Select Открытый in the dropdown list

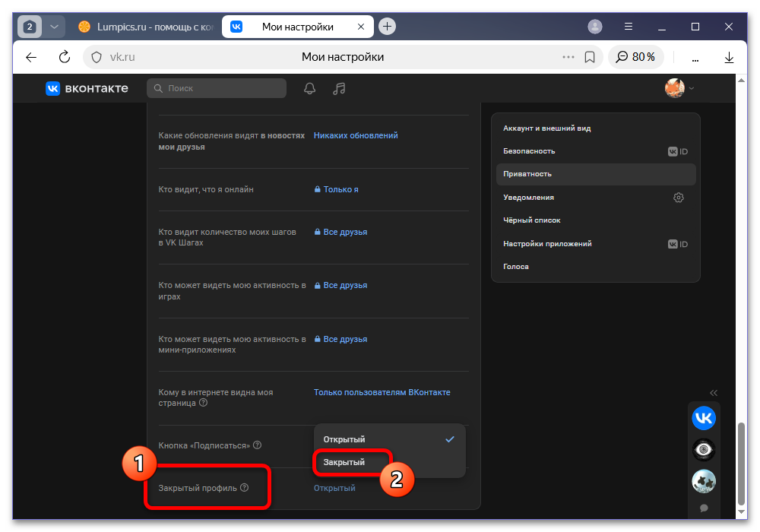tap(390, 439)
